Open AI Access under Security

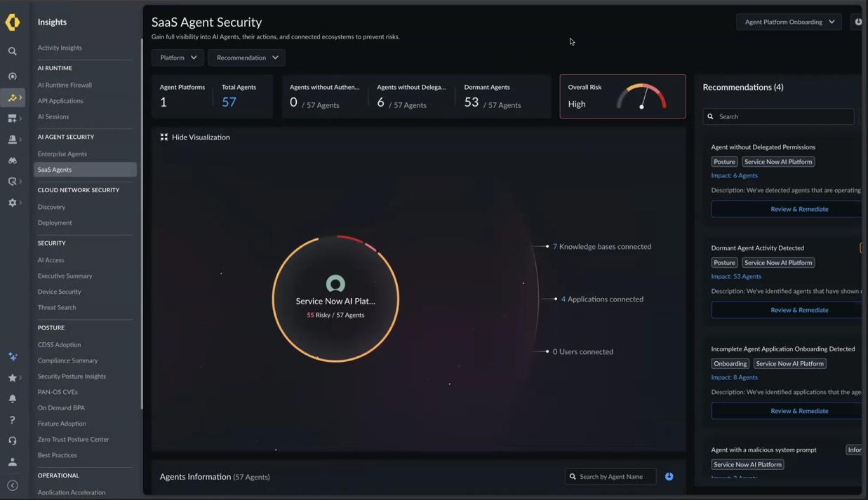tap(51, 260)
